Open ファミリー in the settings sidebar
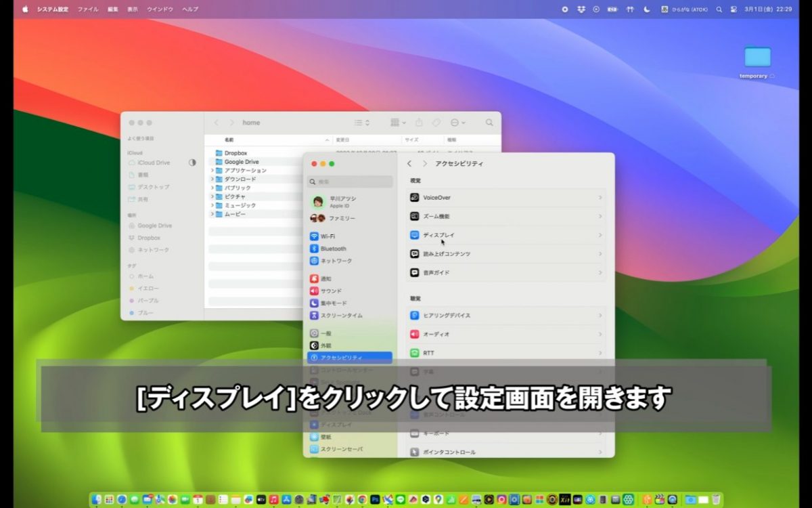This screenshot has height=508, width=812. (350, 218)
